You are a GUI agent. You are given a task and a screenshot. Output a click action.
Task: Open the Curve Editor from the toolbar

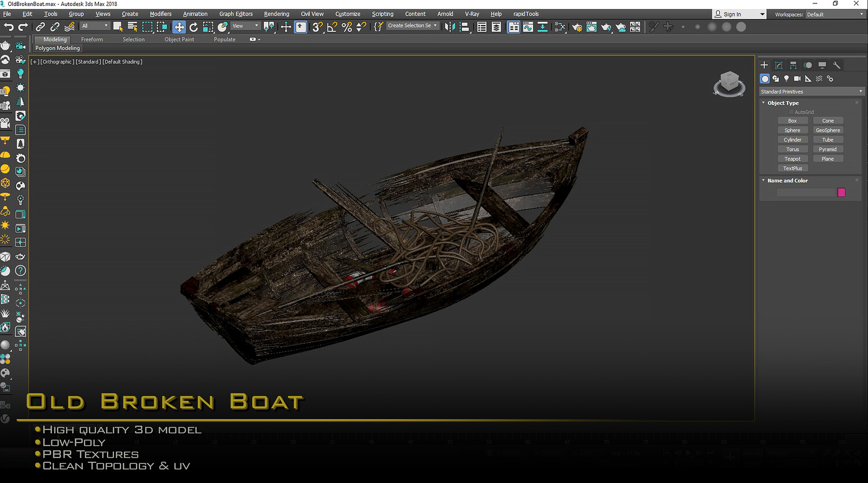coord(528,27)
